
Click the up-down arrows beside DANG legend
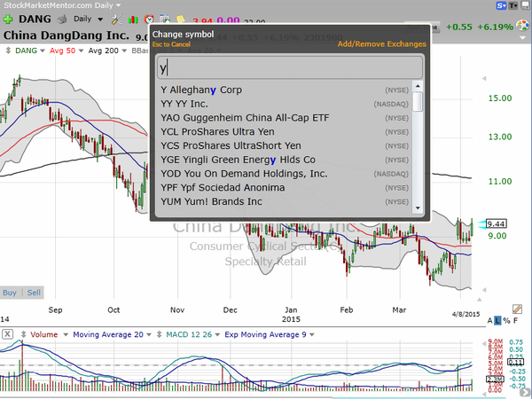pyautogui.click(x=8, y=51)
